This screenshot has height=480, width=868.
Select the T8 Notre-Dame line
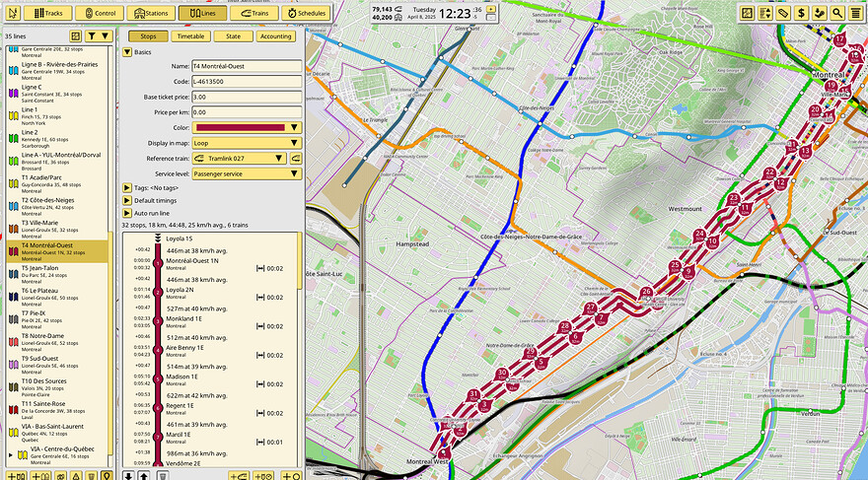click(x=57, y=342)
